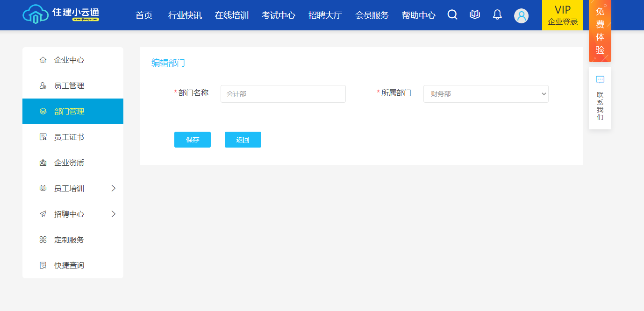Expand the 员工培训 submenu chevron
The width and height of the screenshot is (644, 311).
coord(113,189)
